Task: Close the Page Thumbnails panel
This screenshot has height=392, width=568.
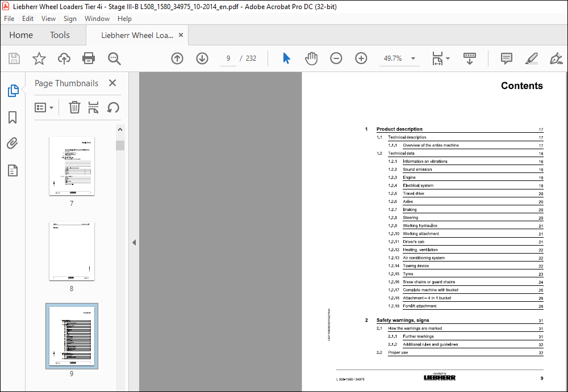Action: click(x=112, y=83)
